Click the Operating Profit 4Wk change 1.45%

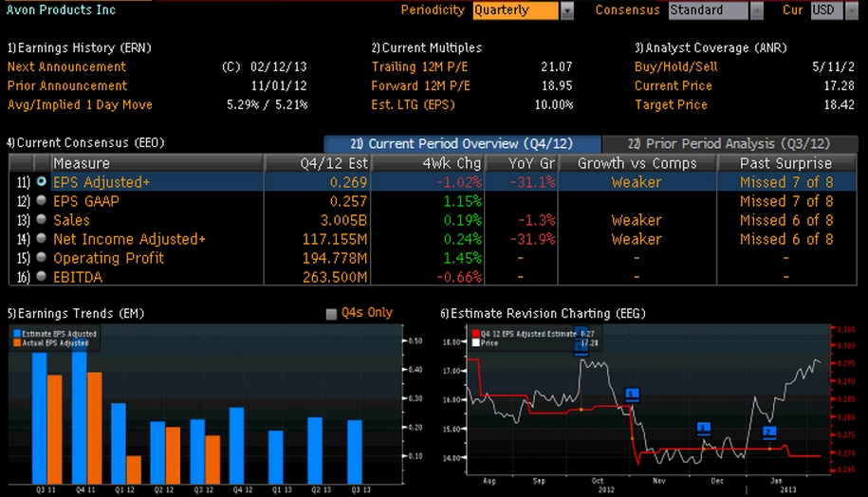click(x=462, y=258)
